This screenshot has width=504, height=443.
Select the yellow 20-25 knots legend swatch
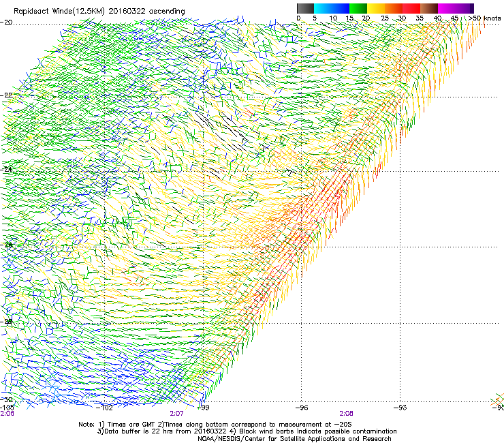point(376,8)
